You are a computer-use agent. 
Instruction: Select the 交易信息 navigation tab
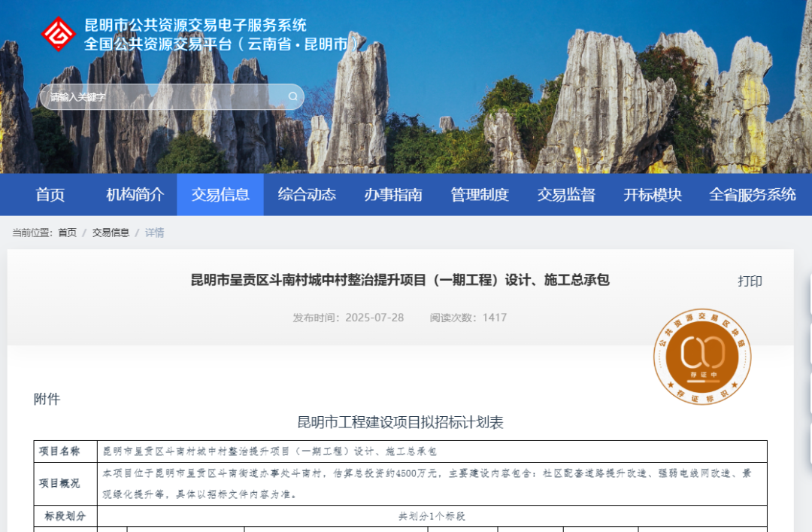[220, 195]
